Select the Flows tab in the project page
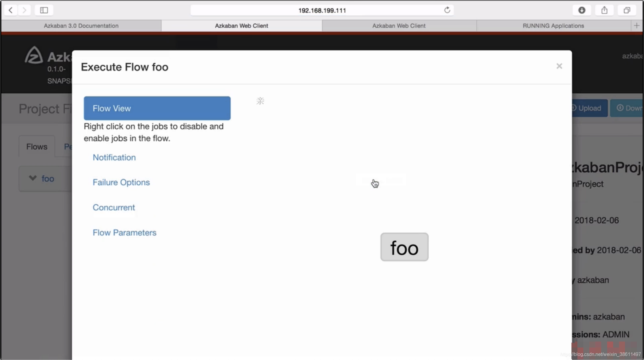644x360 pixels. [37, 147]
